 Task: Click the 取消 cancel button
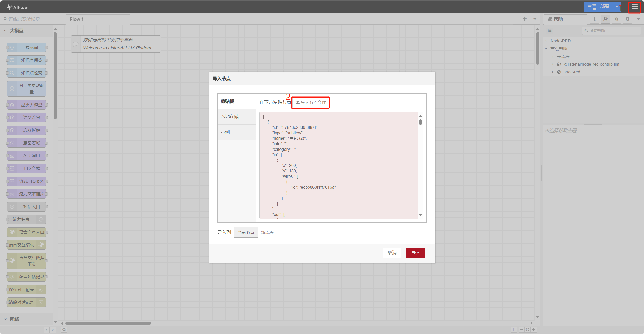coord(392,253)
